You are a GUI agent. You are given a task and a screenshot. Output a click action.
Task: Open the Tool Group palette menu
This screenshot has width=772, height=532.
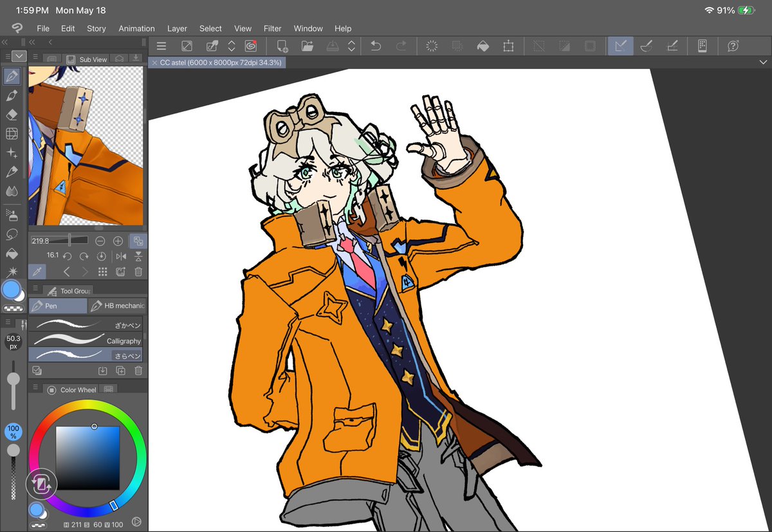click(35, 289)
